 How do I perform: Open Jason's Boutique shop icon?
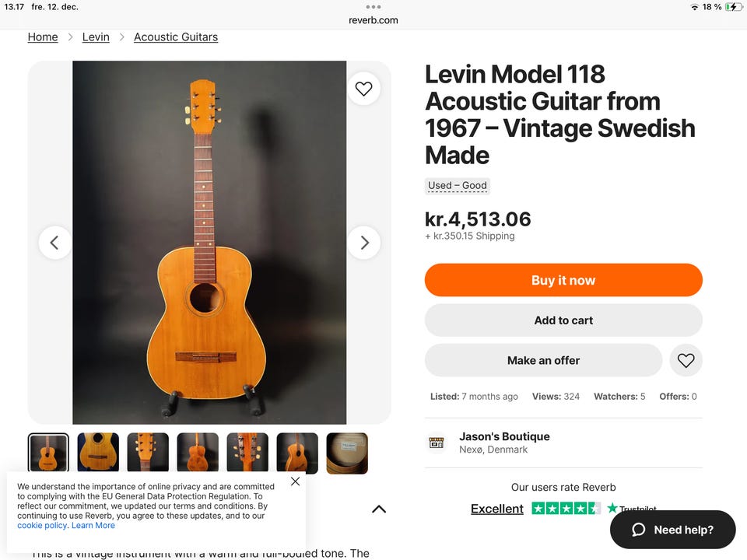437,443
